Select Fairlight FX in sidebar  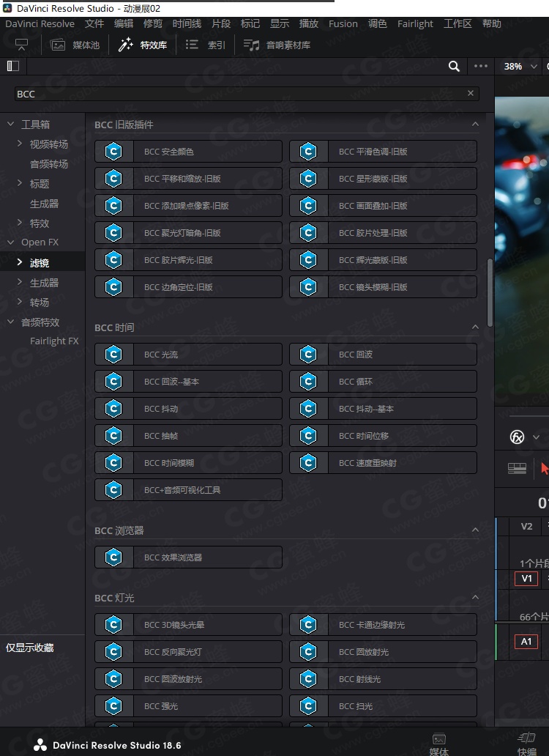pyautogui.click(x=54, y=341)
